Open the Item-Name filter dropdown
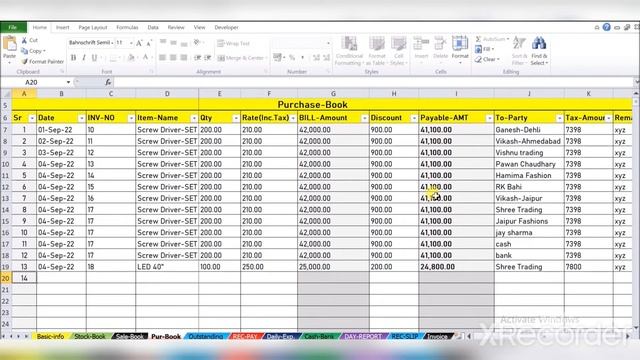The width and height of the screenshot is (640, 360). point(194,118)
